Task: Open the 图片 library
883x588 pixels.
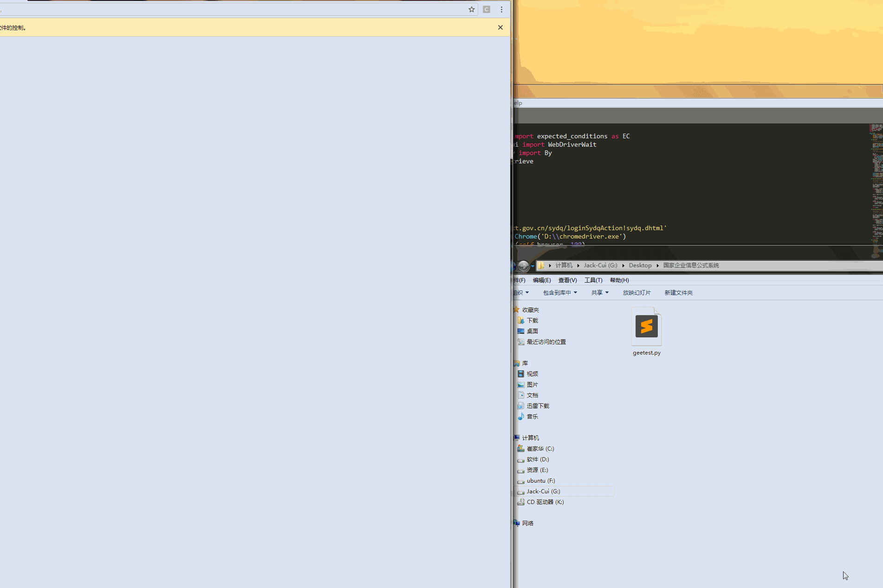Action: click(532, 385)
